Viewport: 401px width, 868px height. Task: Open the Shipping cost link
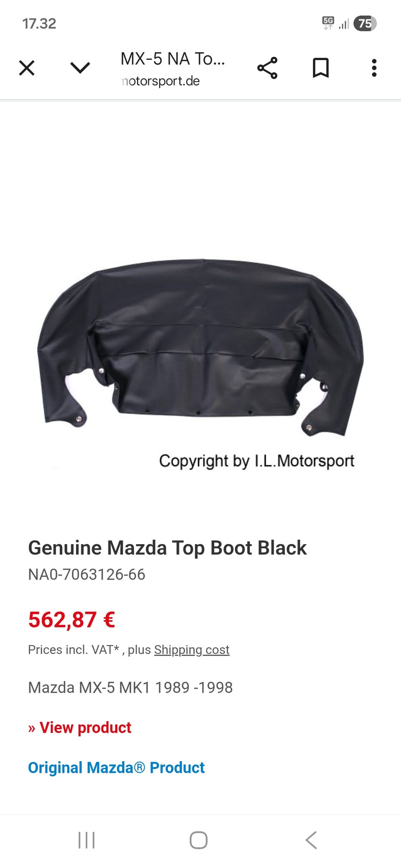[192, 650]
